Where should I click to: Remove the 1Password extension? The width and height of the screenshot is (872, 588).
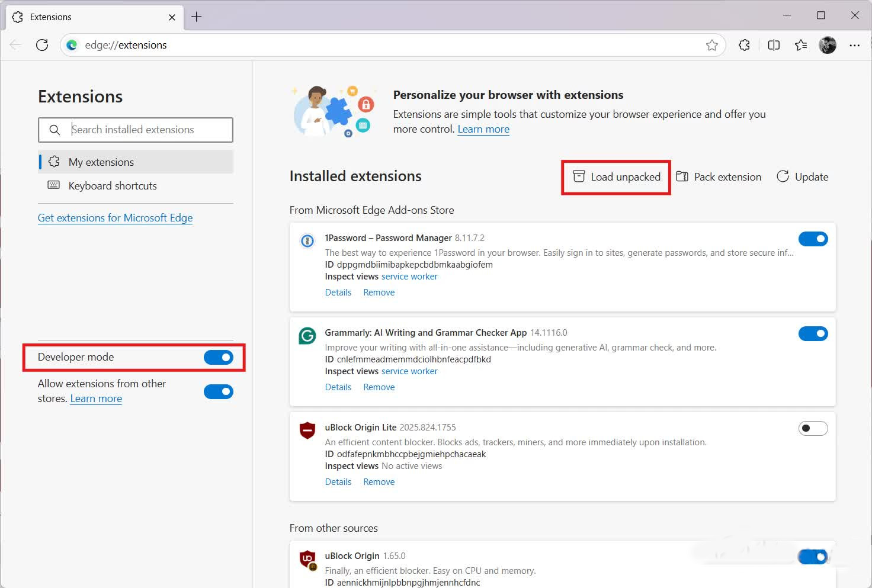(x=379, y=293)
